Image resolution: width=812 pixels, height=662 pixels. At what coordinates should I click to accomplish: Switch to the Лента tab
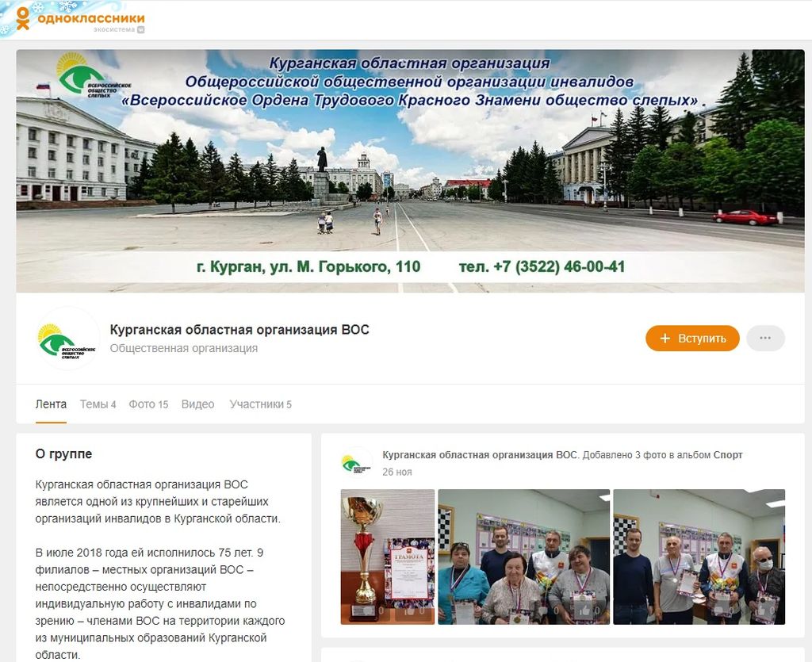(x=51, y=404)
